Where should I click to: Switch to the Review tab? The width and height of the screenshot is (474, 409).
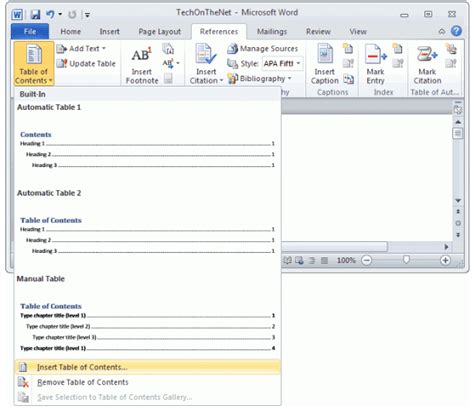[x=318, y=32]
